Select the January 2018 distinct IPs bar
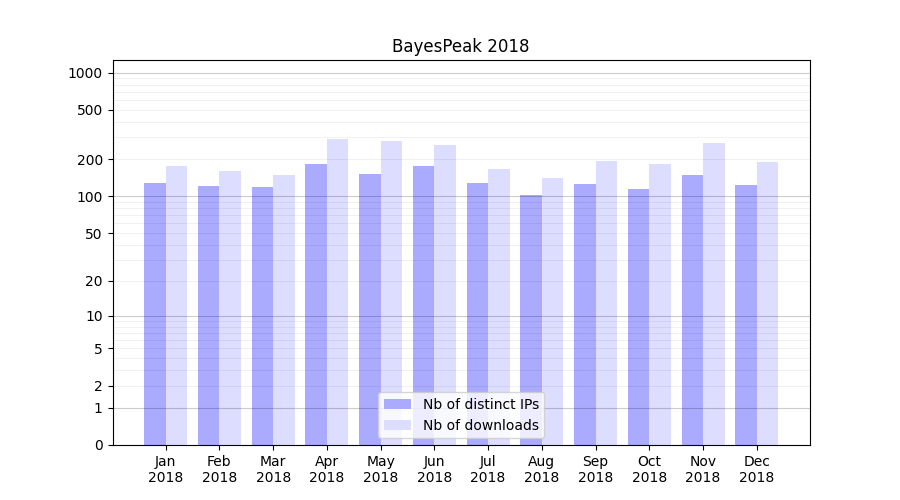 click(155, 314)
